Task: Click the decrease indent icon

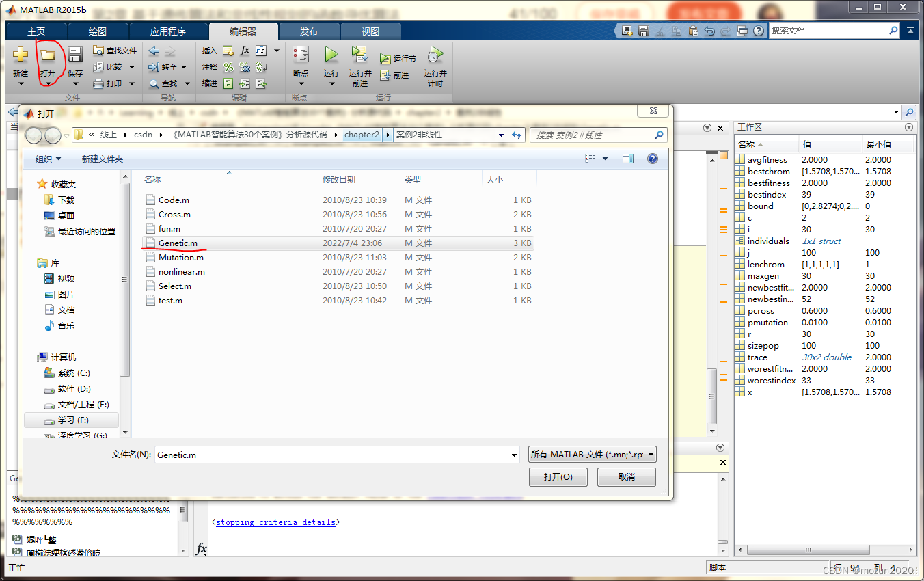Action: 261,83
